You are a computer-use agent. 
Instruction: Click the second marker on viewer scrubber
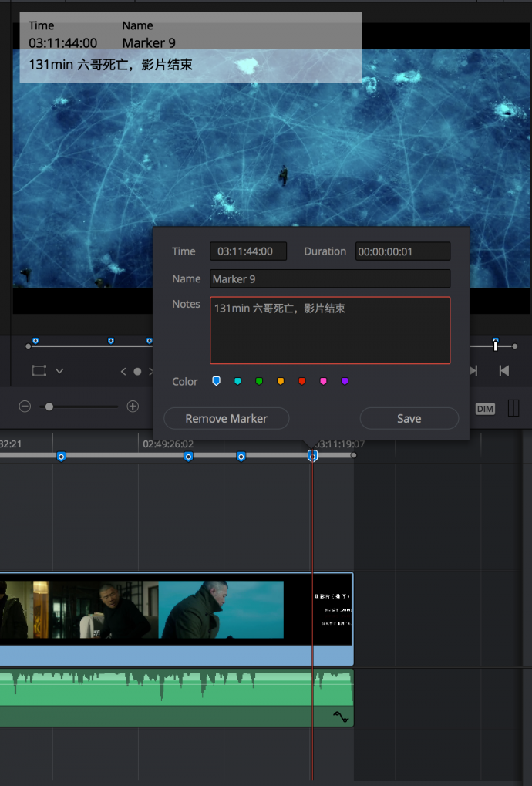[x=111, y=341]
